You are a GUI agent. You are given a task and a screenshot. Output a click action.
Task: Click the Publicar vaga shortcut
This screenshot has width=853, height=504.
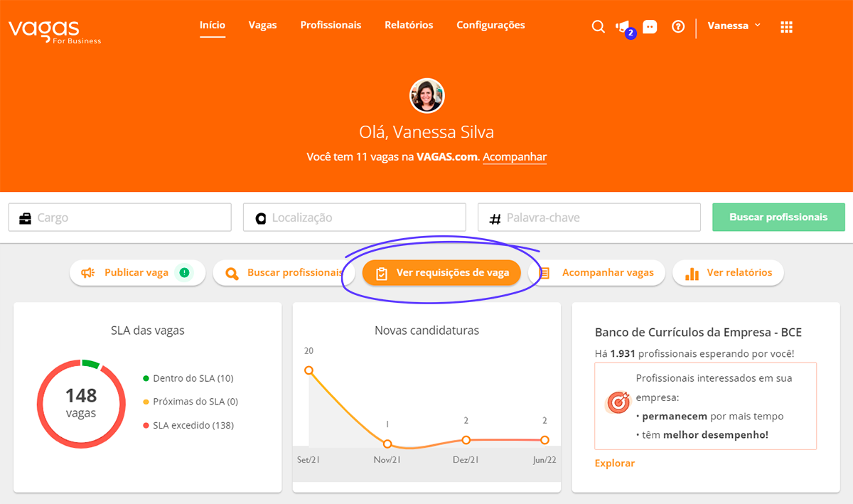click(137, 272)
